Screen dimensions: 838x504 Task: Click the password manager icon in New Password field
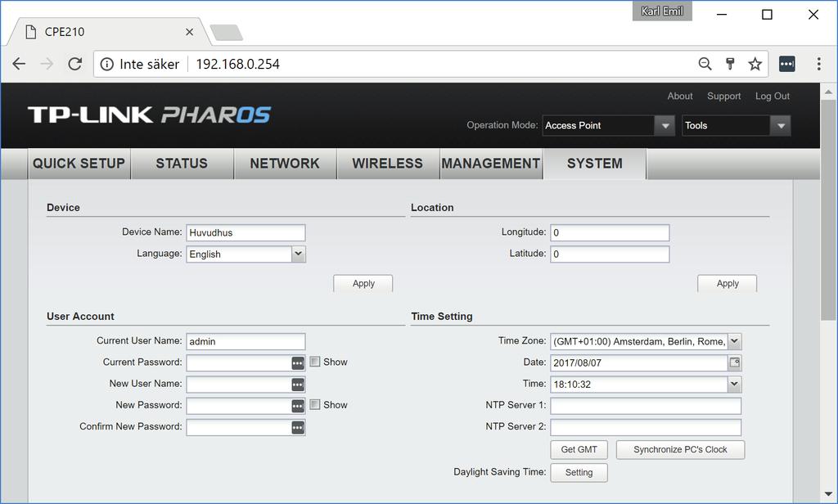coord(298,406)
